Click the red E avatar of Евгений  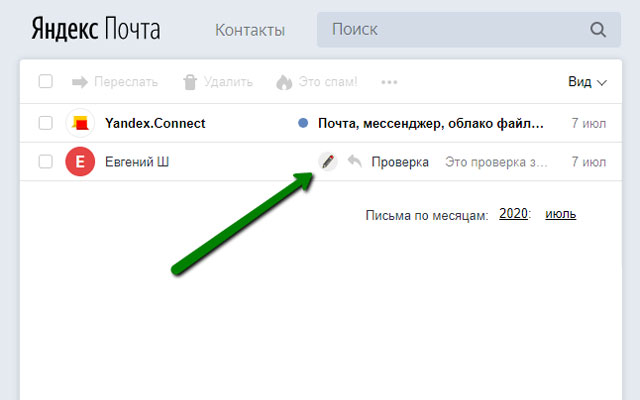[x=80, y=162]
